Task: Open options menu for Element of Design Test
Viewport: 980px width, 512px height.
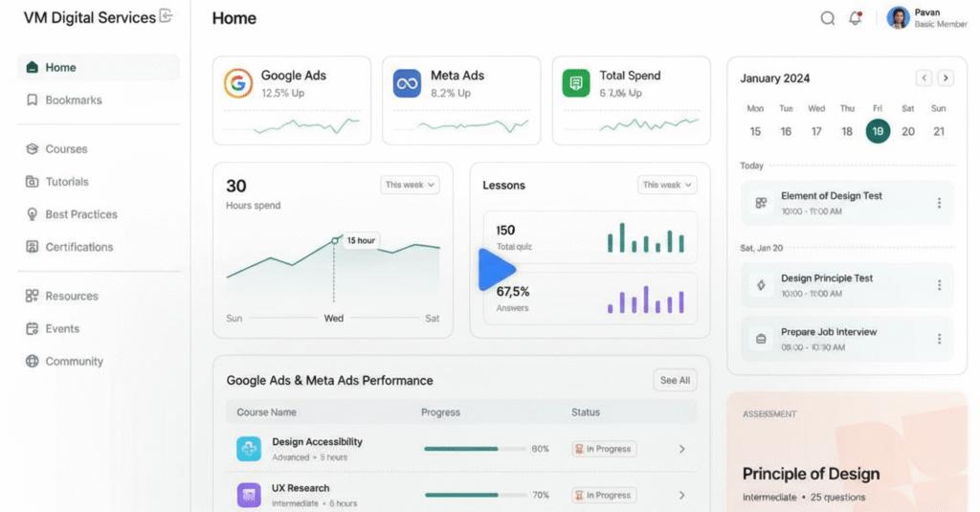Action: (939, 203)
